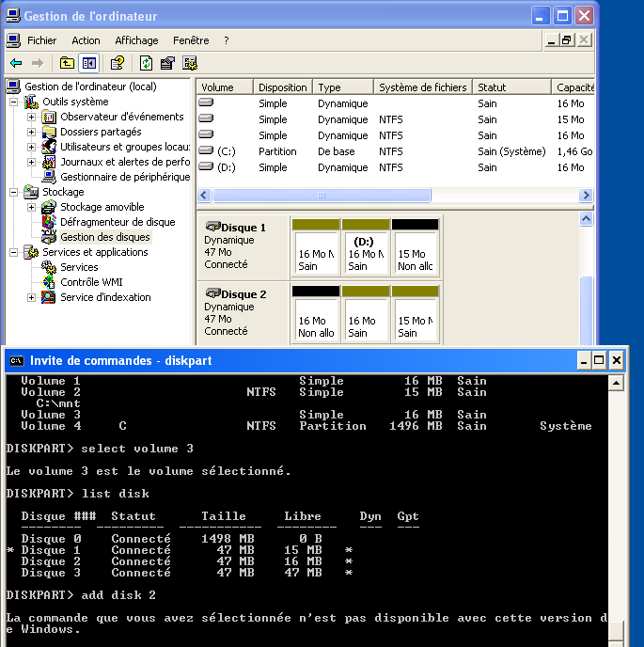Click the volume list horizontal scrollbar thumb
The height and width of the screenshot is (647, 644).
tap(322, 196)
